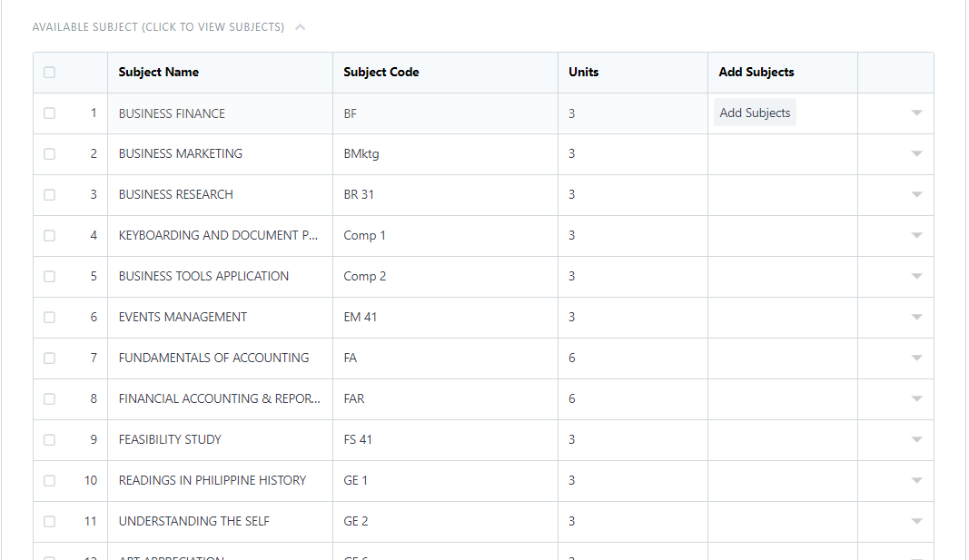Check the READINGS IN PHILIPPINE HISTORY checkbox
969x560 pixels.
[x=49, y=480]
